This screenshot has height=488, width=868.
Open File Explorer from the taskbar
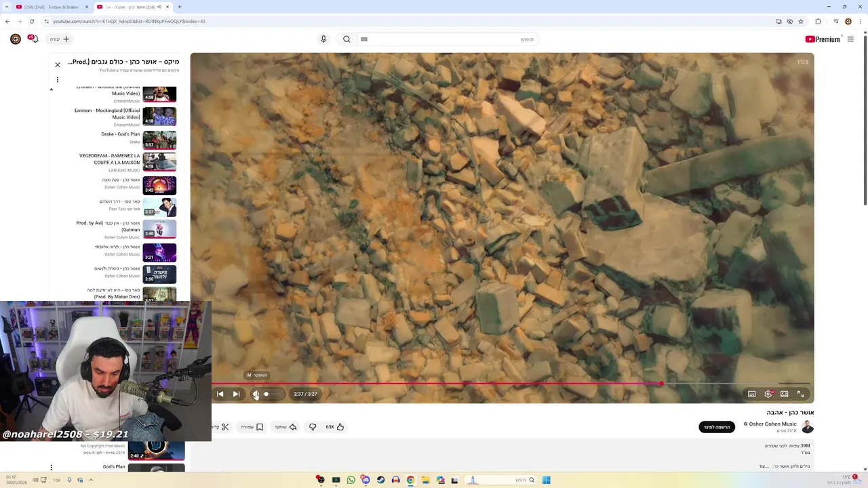pyautogui.click(x=425, y=480)
